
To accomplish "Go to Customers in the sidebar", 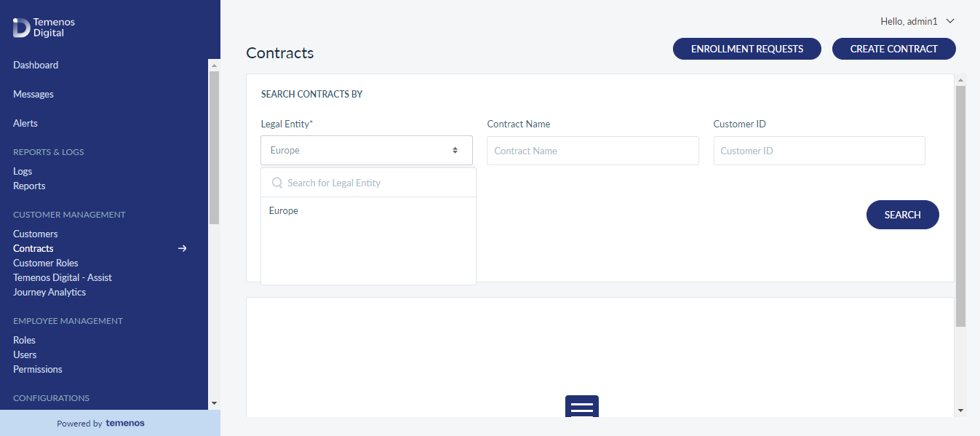I will (36, 234).
